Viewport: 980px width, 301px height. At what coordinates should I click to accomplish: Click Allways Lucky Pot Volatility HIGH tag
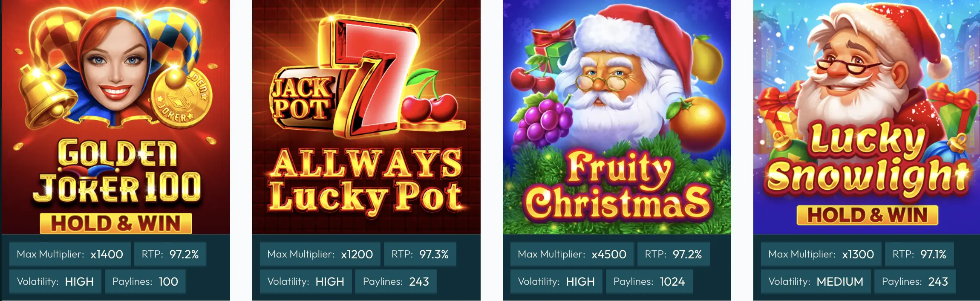click(306, 282)
